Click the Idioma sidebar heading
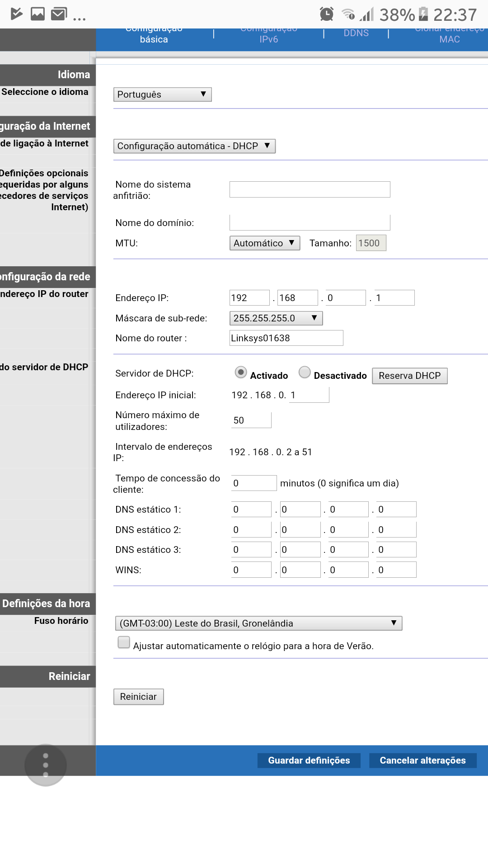Viewport: 488px width, 868px height. point(74,75)
